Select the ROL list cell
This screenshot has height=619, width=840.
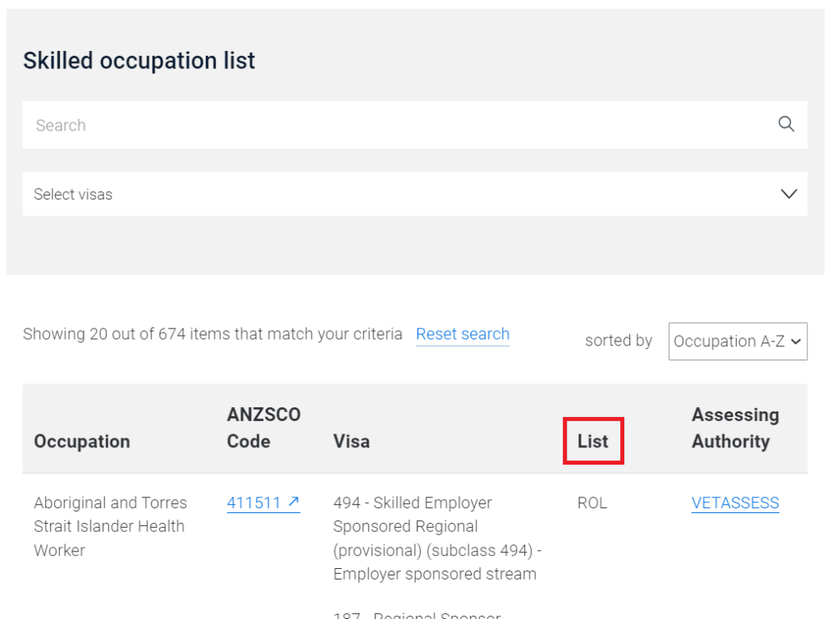[592, 502]
